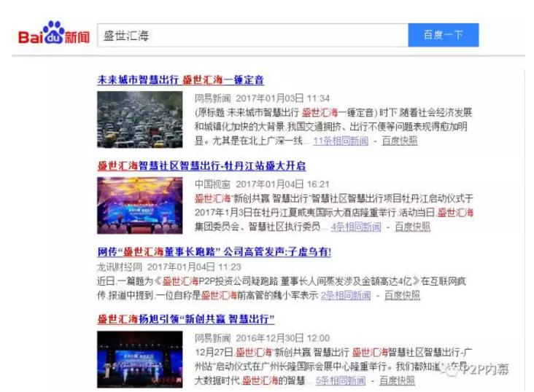The image size is (534, 392).
Task: Click the Baidu 新闻 logo
Action: (54, 34)
